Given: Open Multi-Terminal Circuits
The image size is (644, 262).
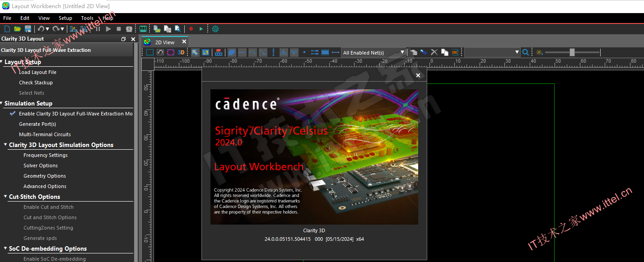Looking at the screenshot, I should (x=45, y=134).
